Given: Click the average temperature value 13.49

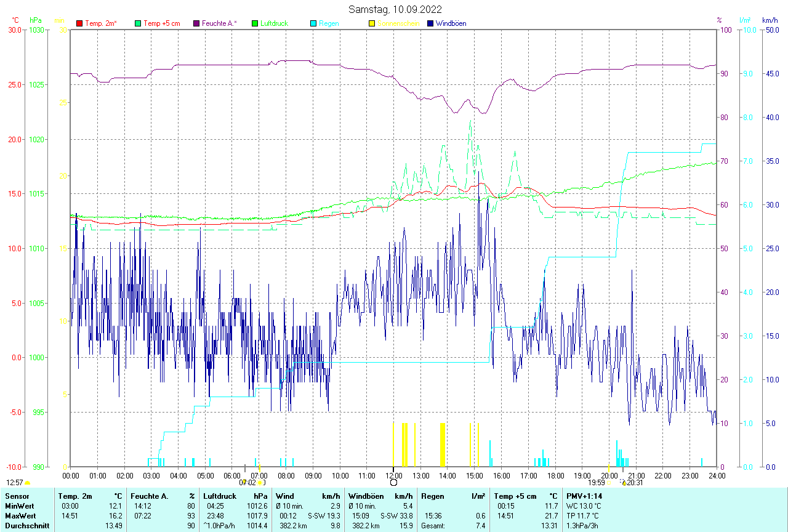Looking at the screenshot, I should pos(114,526).
